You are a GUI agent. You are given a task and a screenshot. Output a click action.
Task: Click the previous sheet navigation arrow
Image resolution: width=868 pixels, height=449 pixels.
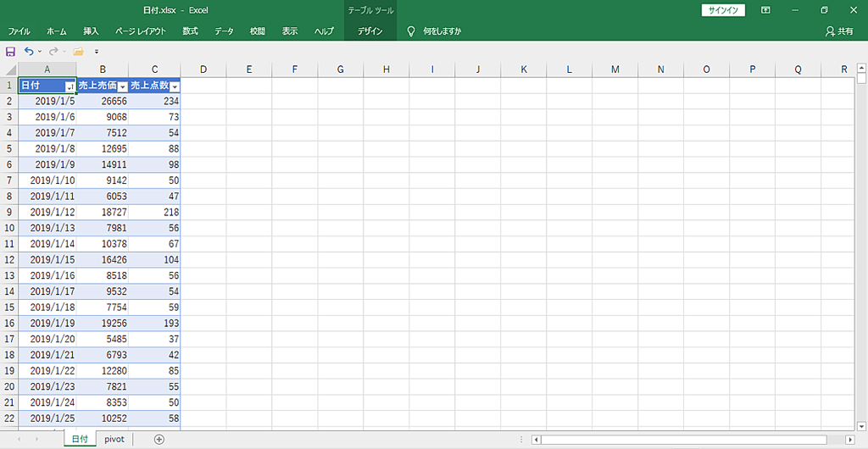(x=19, y=439)
